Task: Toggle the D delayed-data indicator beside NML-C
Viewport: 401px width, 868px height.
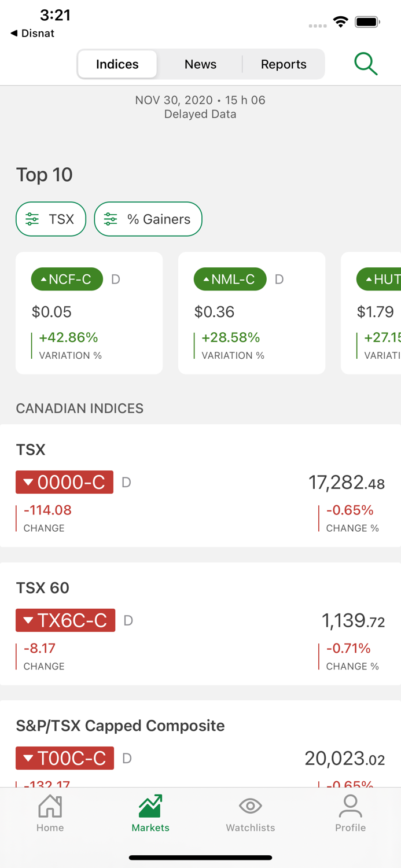Action: (279, 279)
